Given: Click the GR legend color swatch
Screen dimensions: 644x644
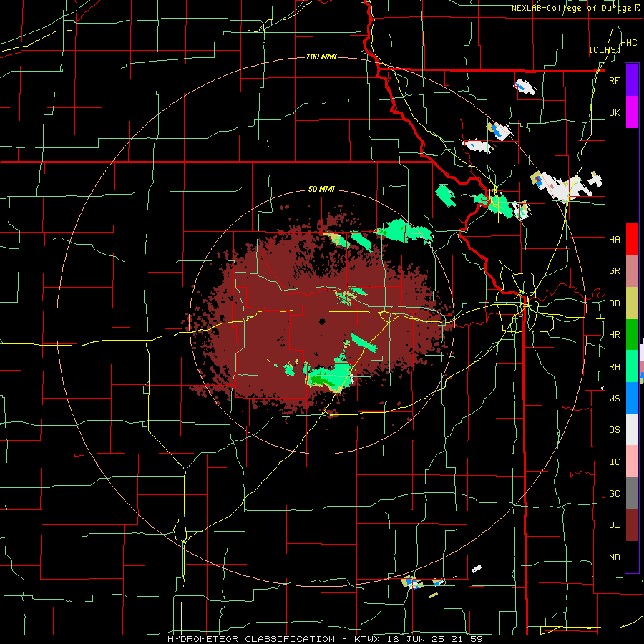Looking at the screenshot, I should (632, 271).
